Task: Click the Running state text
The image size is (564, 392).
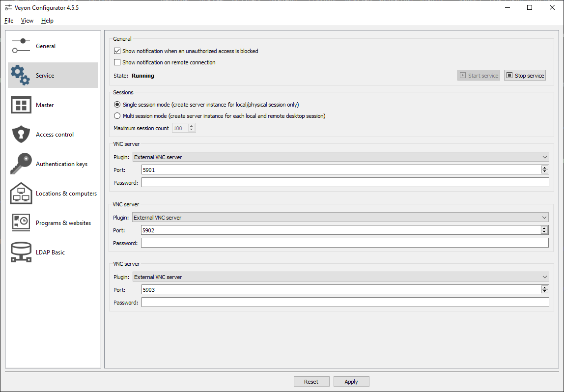Action: pos(143,76)
